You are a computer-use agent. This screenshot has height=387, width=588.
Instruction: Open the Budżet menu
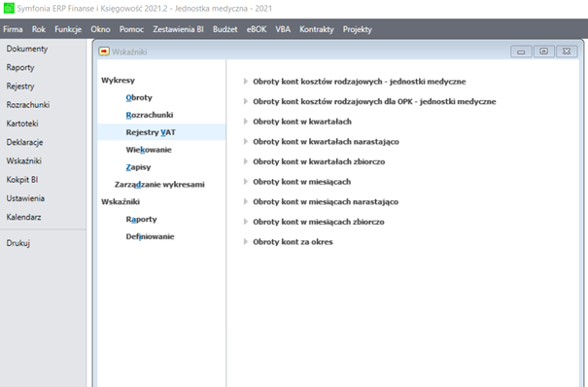[225, 29]
